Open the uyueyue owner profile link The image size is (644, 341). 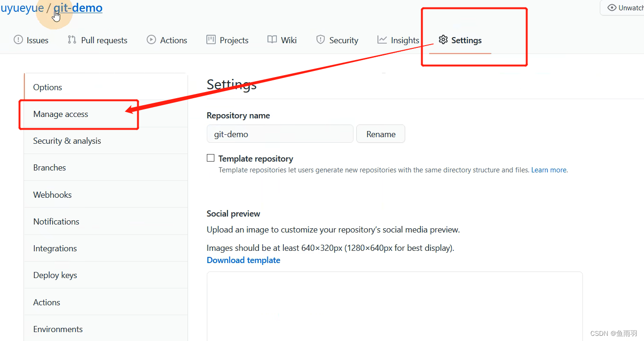click(x=22, y=8)
